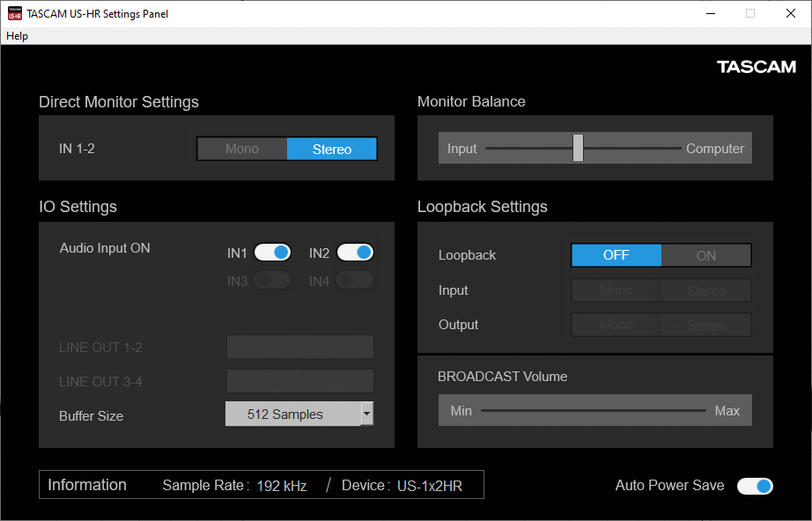Select Mono for Loopback Output
The width and height of the screenshot is (812, 521).
click(x=616, y=325)
